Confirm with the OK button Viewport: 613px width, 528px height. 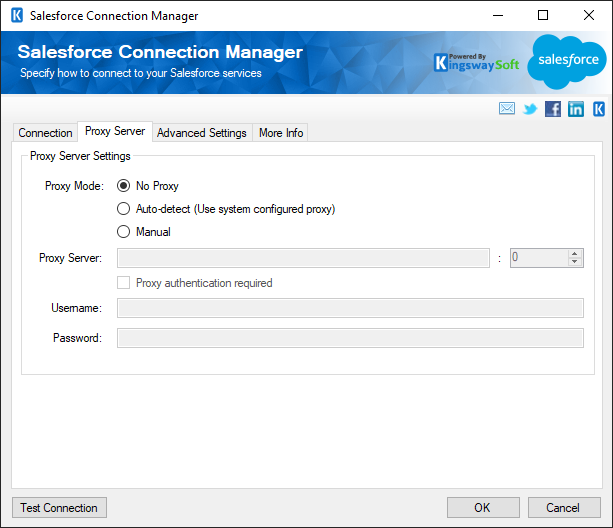coord(483,507)
